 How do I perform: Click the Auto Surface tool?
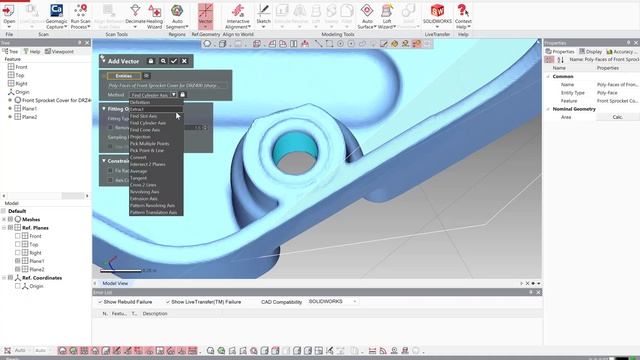tap(367, 16)
